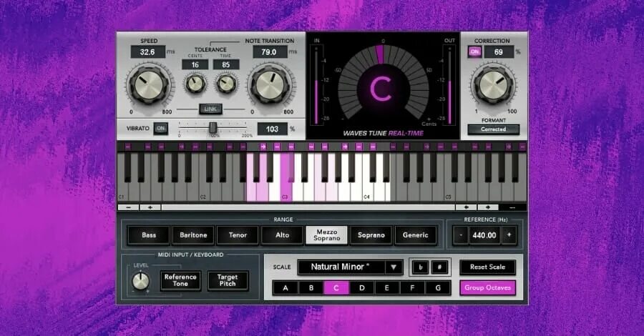Toggle the tolerance LINK button
The width and height of the screenshot is (644, 336).
pyautogui.click(x=210, y=109)
